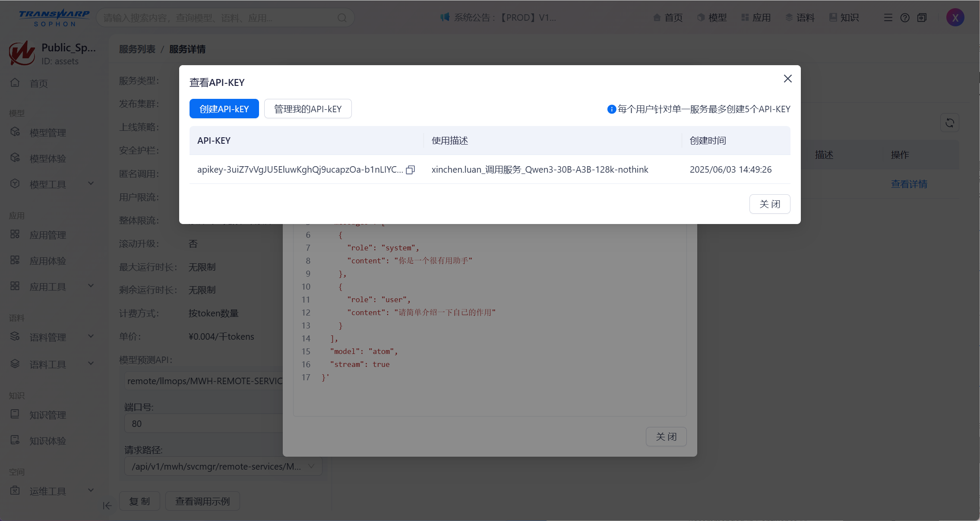The image size is (980, 521).
Task: Open the system announcement speaker icon
Action: pyautogui.click(x=445, y=17)
